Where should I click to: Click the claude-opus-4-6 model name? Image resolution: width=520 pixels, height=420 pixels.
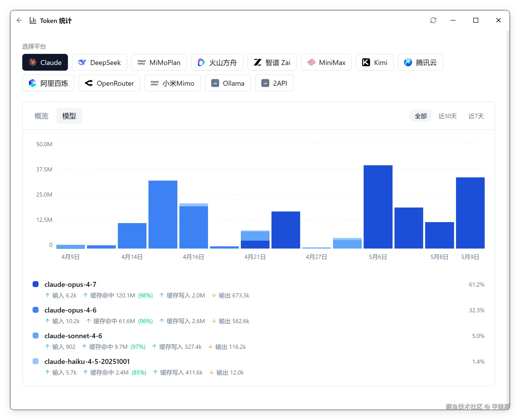coord(70,310)
